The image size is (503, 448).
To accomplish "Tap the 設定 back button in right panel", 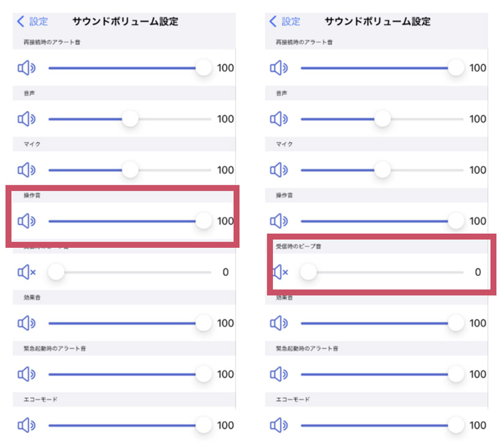I will click(285, 21).
